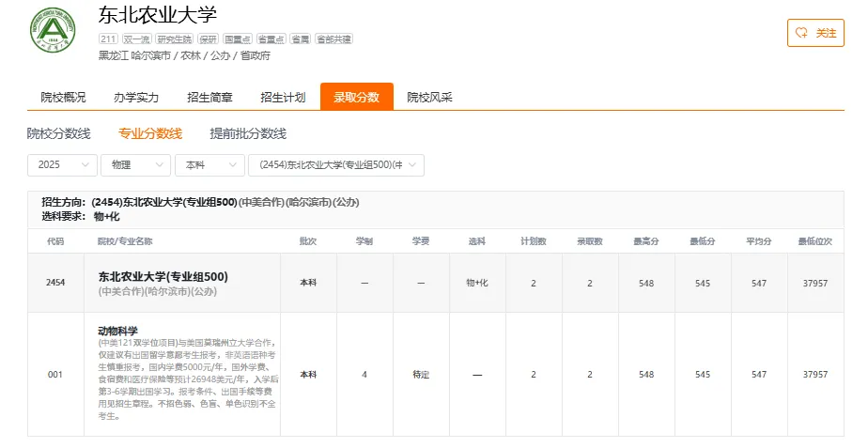
Task: Open the 招生简章 tab
Action: tap(209, 97)
